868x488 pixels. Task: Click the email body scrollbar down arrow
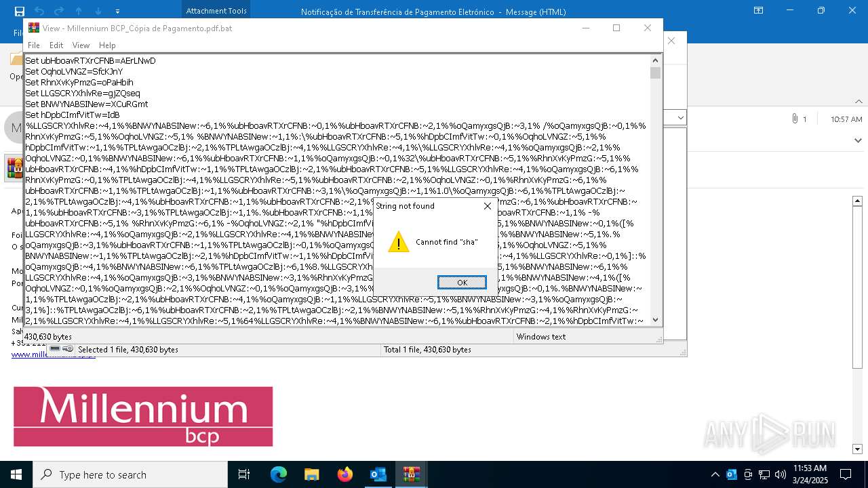click(x=857, y=449)
